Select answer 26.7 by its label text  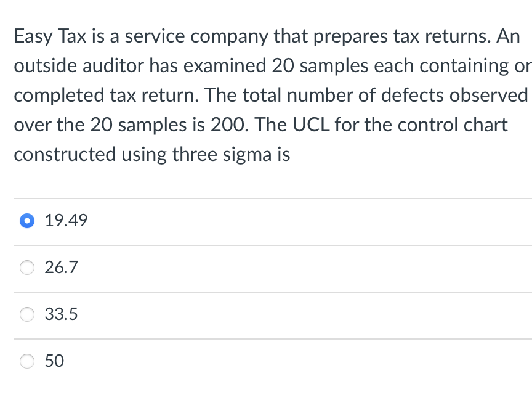coord(61,268)
